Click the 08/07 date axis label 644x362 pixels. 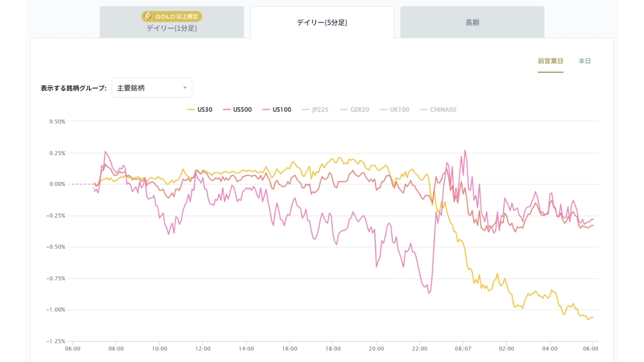click(463, 348)
